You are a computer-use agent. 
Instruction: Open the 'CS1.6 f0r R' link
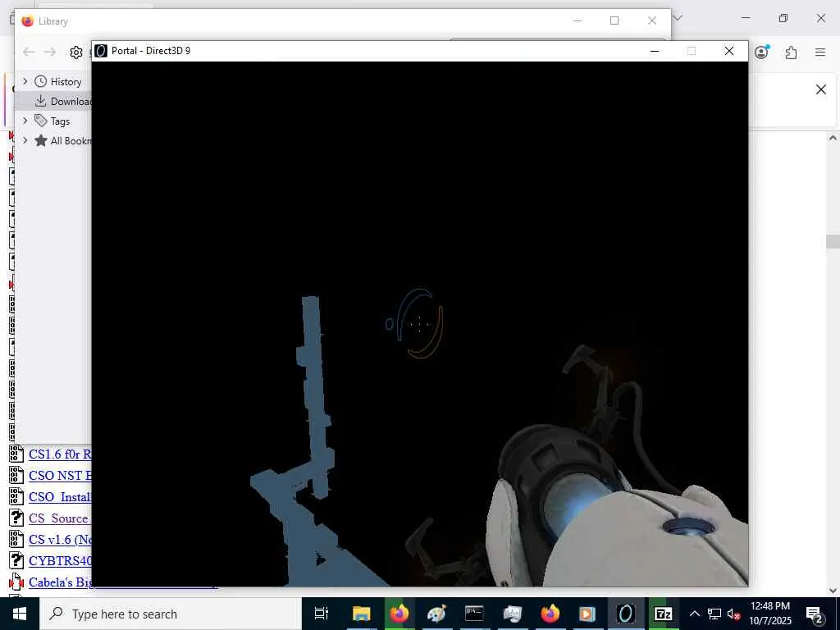[x=60, y=454]
